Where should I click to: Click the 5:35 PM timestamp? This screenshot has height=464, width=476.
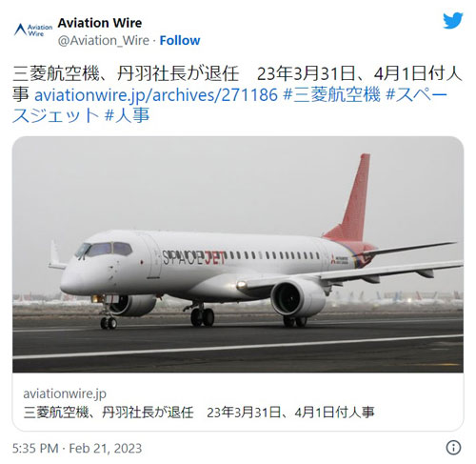(35, 449)
